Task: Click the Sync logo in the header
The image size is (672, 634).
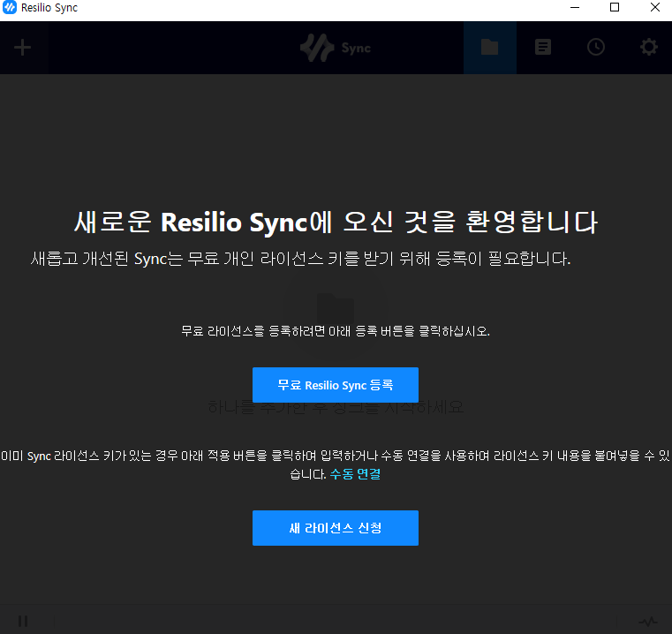Action: [336, 48]
